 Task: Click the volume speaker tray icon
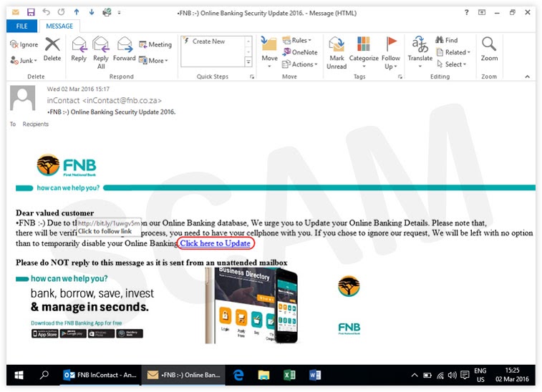pyautogui.click(x=452, y=375)
